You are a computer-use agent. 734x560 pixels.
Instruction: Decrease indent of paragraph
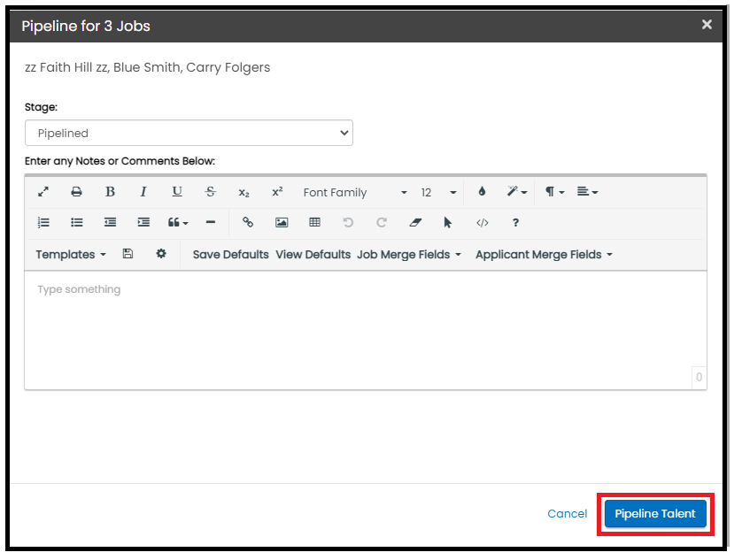[110, 223]
